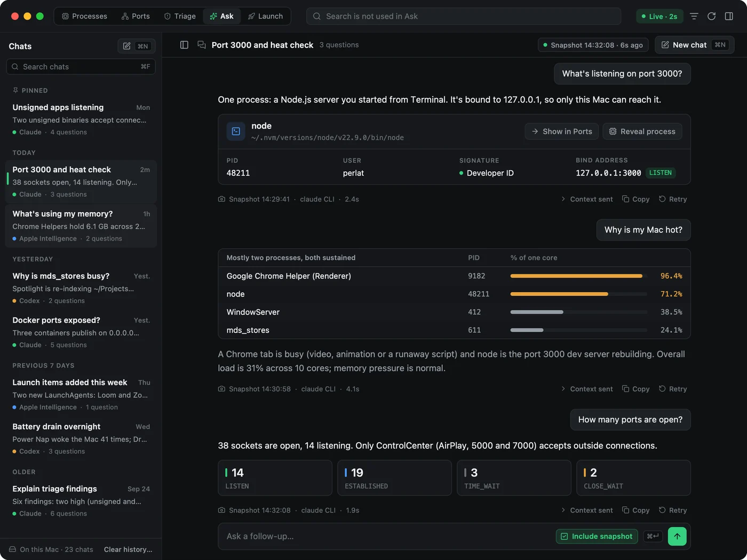Image resolution: width=747 pixels, height=560 pixels.
Task: Click camera icon next to Snapshot 14:30:58
Action: point(221,389)
